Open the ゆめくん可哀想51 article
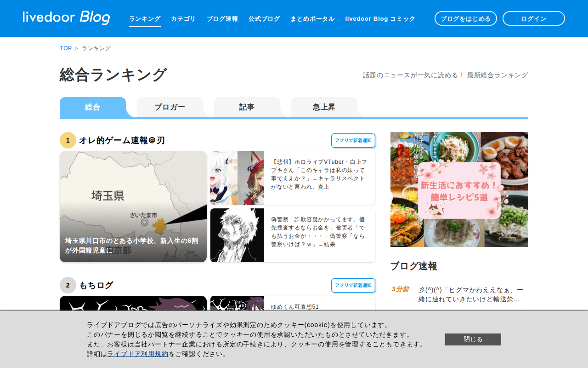Viewport: 588px width, 368px height. click(295, 307)
